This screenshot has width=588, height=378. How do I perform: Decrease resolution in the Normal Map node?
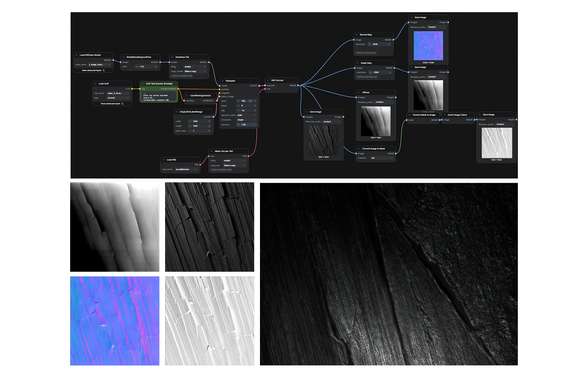click(370, 44)
